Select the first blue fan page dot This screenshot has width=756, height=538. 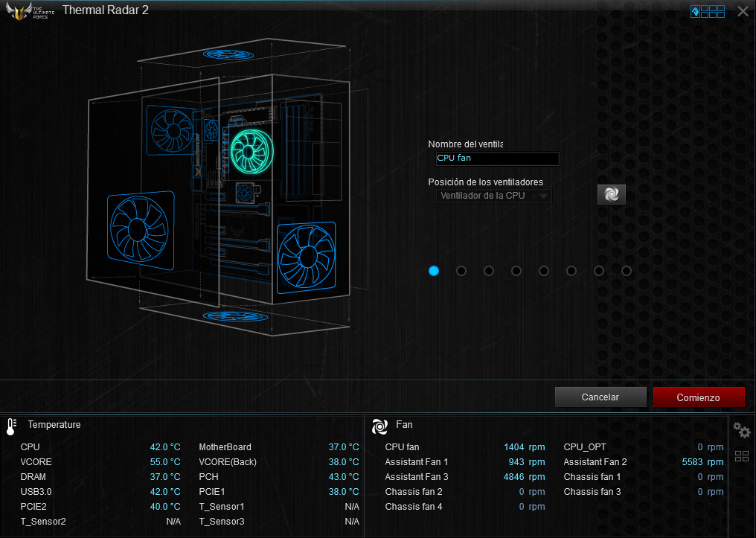click(x=434, y=271)
